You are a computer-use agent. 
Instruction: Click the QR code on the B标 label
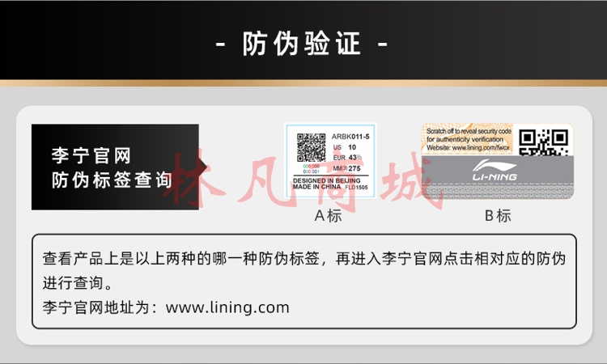tap(544, 142)
